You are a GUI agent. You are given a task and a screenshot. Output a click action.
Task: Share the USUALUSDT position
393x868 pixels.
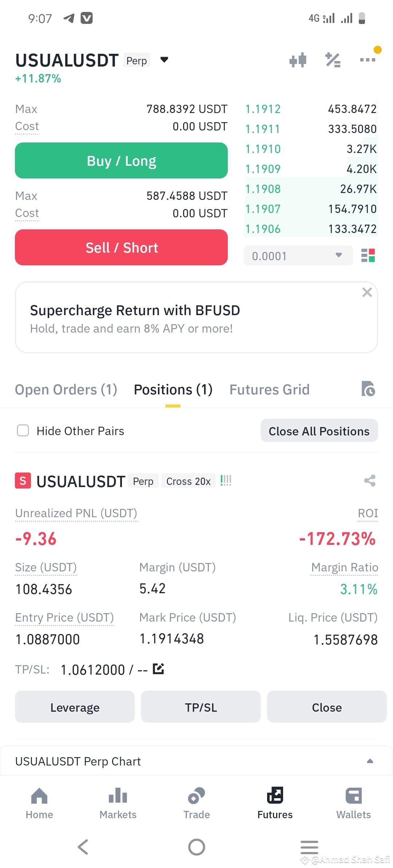[370, 481]
